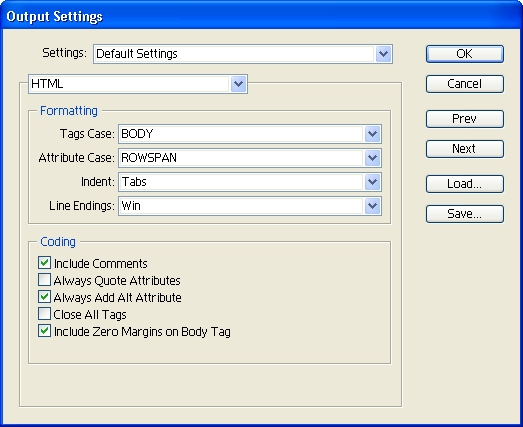
Task: Open the Indent dropdown
Action: 372,182
